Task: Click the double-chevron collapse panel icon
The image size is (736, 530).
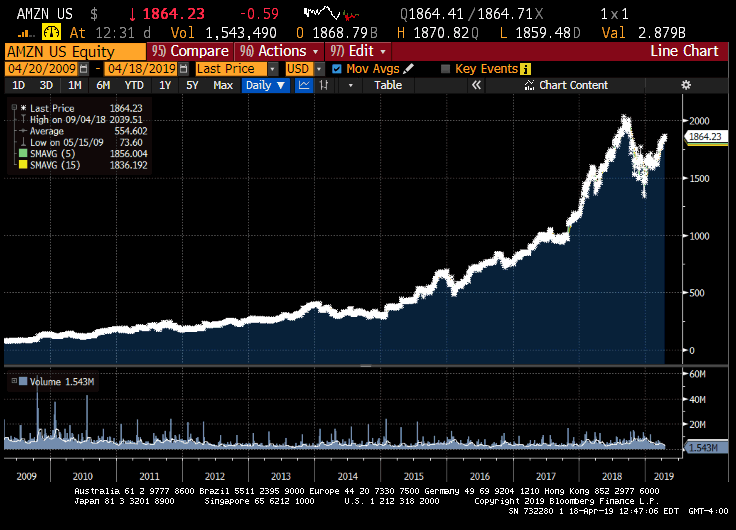Action: coord(476,85)
